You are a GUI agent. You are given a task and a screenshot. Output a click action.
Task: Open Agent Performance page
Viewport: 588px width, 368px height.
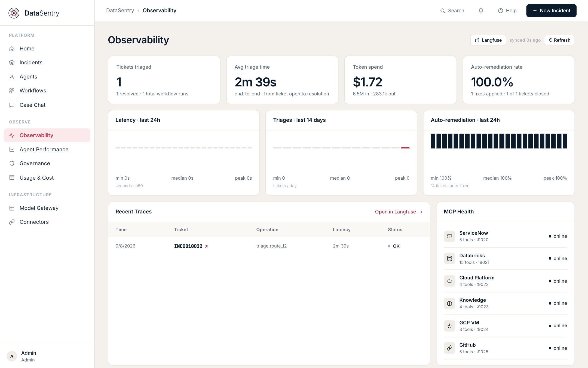[47, 149]
